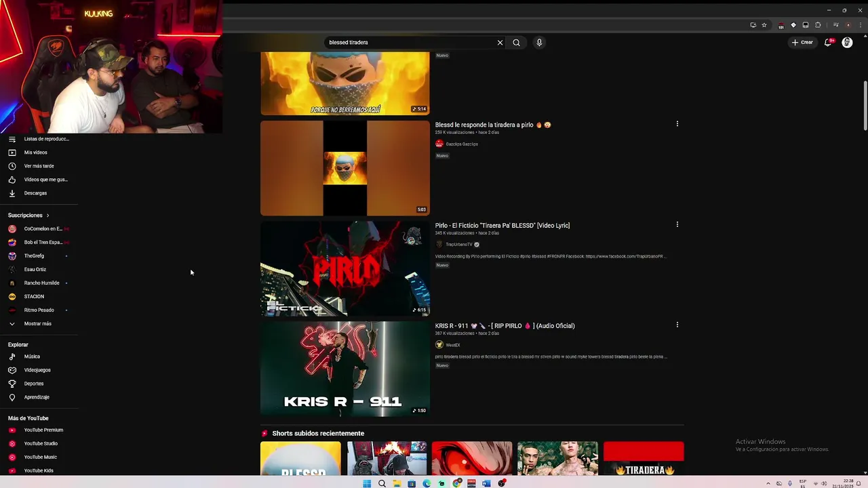This screenshot has height=488, width=868.
Task: Click the Crear button
Action: [802, 43]
